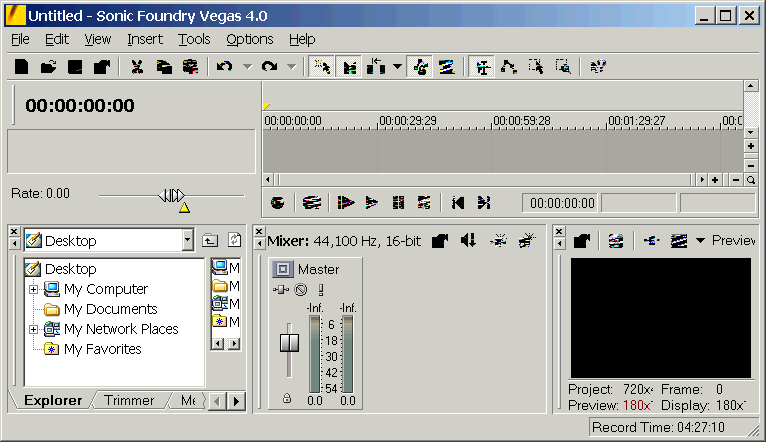The image size is (766, 442).
Task: Zoom in track height plus button
Action: click(751, 146)
